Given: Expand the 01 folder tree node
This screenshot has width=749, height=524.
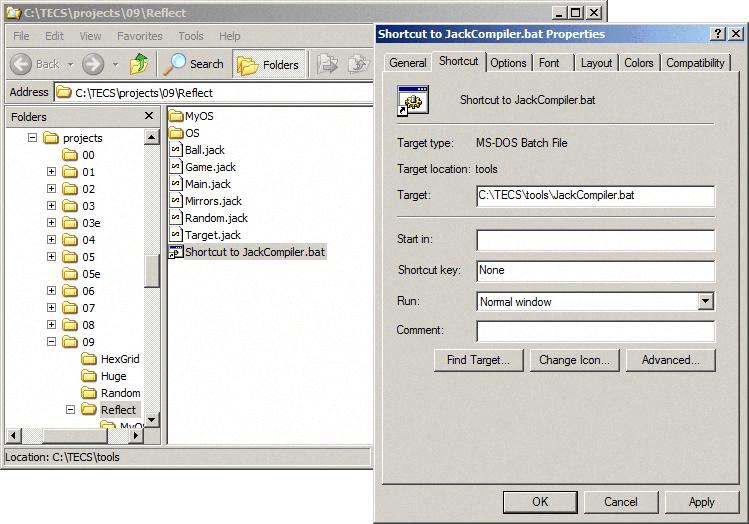Looking at the screenshot, I should click(x=51, y=172).
